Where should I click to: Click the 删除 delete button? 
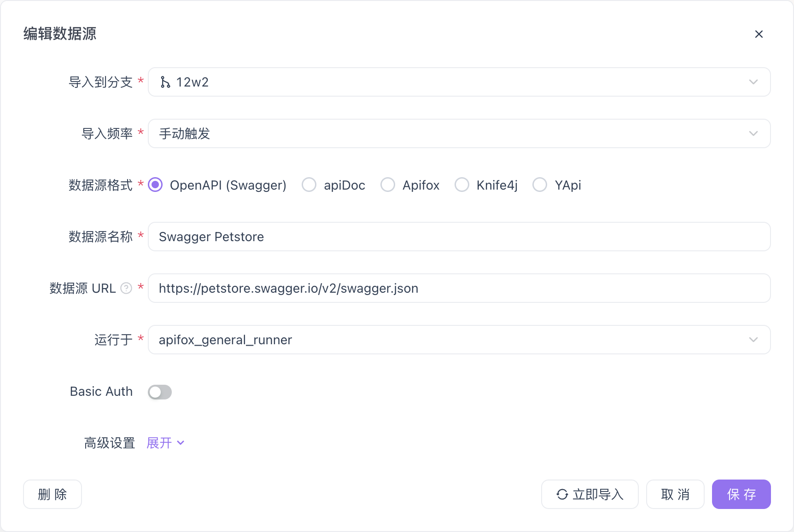pyautogui.click(x=52, y=494)
